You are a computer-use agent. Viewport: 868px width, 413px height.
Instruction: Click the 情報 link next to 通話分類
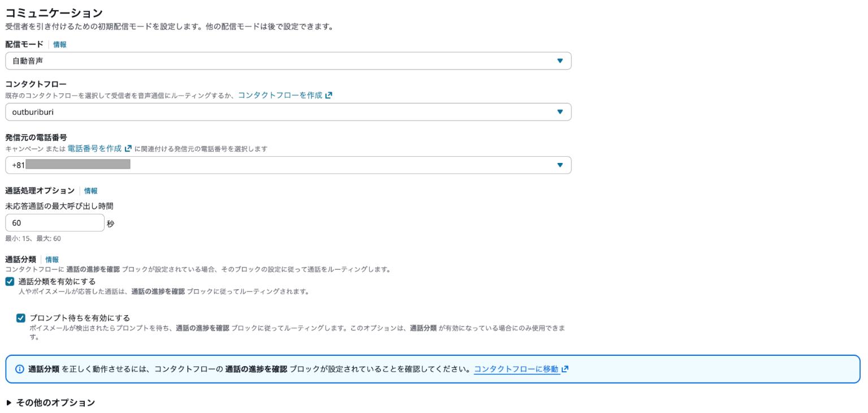tap(52, 259)
